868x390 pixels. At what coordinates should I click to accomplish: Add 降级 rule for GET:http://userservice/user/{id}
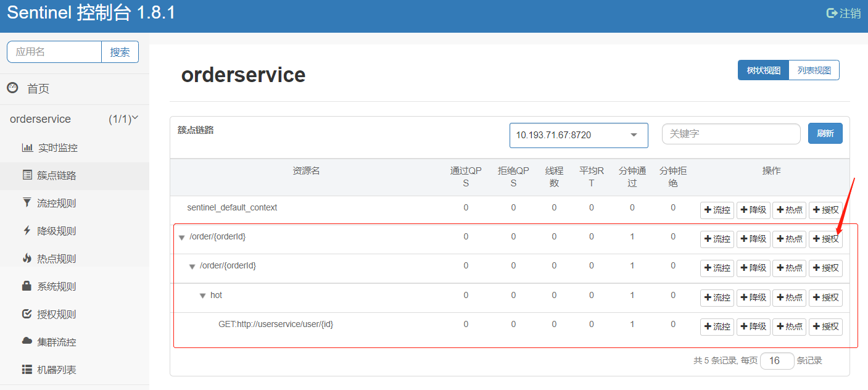click(x=753, y=326)
